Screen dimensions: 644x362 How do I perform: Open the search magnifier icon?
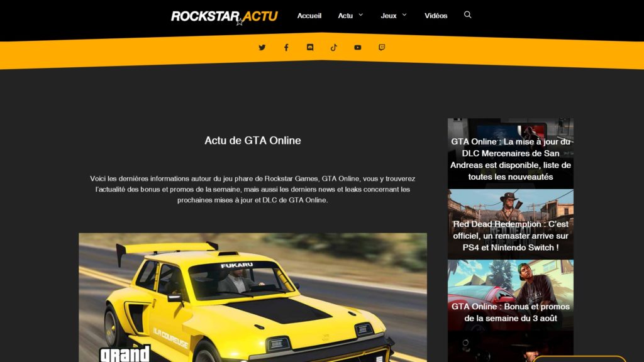(467, 15)
